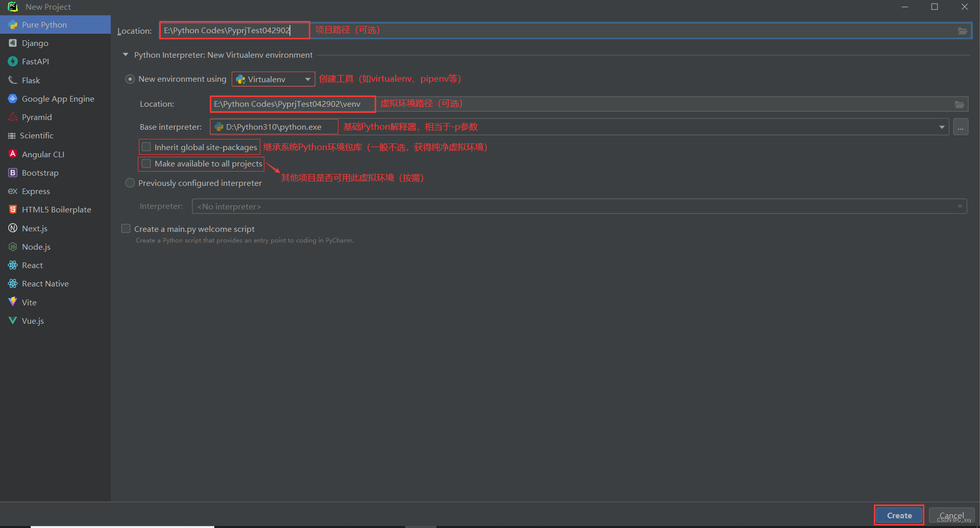Click PyCharm logo in title bar
The width and height of the screenshot is (980, 528).
[x=13, y=7]
